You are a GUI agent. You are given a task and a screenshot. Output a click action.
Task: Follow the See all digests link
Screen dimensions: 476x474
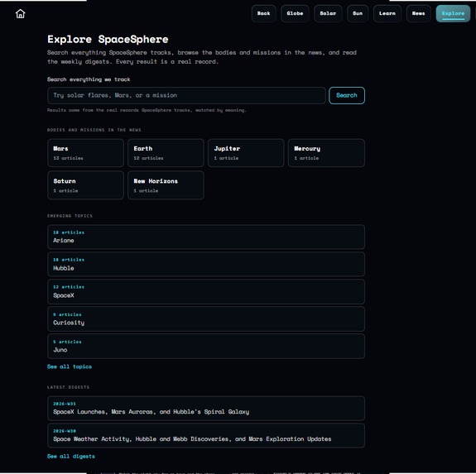[70, 457]
